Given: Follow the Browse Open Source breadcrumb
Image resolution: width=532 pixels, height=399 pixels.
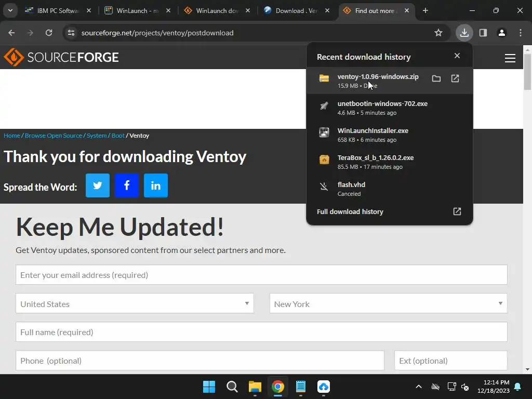Looking at the screenshot, I should point(54,136).
